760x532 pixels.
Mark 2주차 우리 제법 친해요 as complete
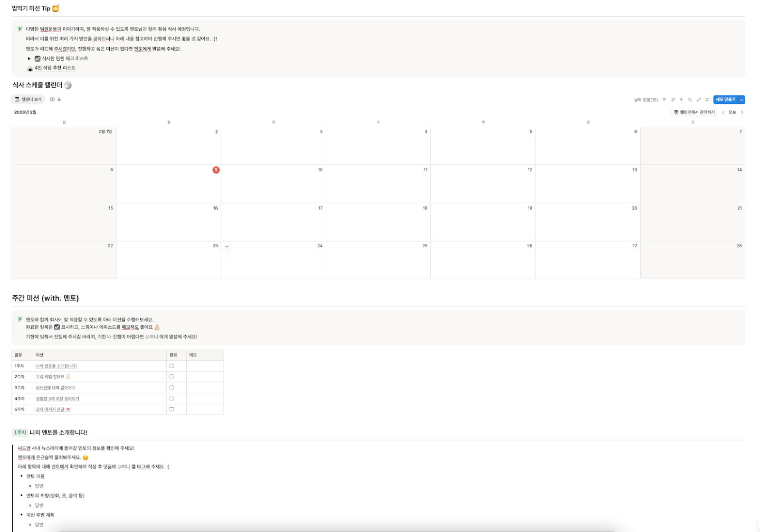point(171,376)
